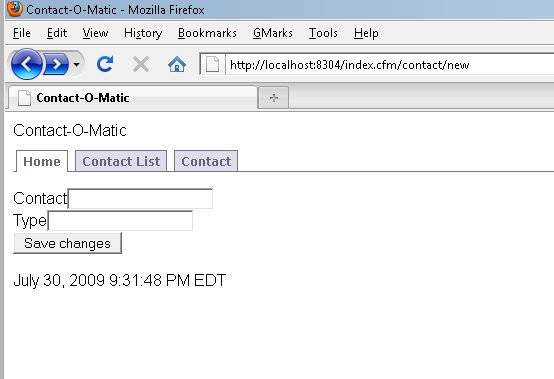Click into the Type input field
554x379 pixels.
pos(120,221)
